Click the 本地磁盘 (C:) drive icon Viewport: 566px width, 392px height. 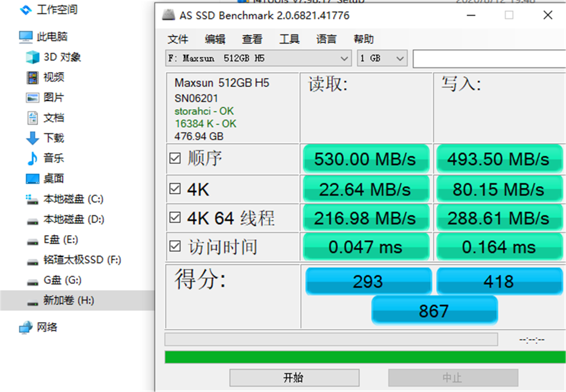point(32,199)
